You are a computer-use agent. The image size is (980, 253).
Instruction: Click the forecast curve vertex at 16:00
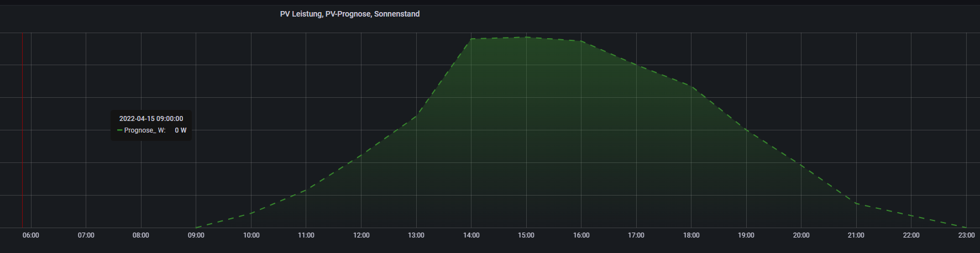[581, 41]
